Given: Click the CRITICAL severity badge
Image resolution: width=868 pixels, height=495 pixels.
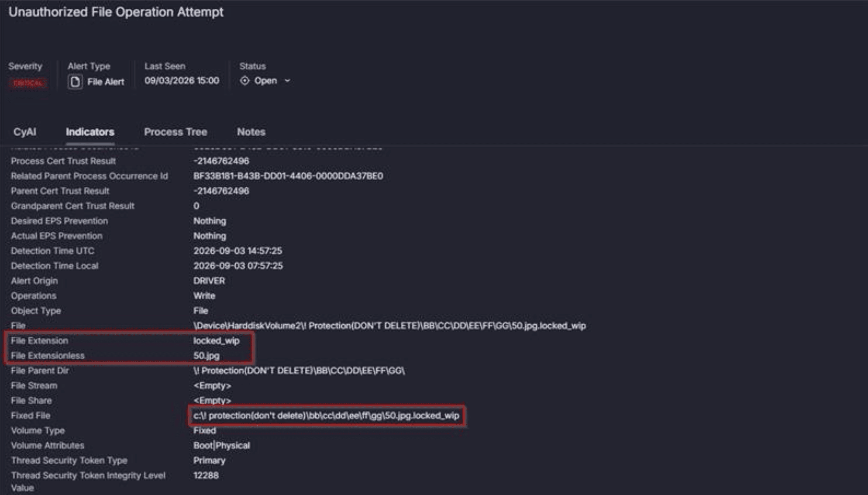Looking at the screenshot, I should (x=28, y=82).
